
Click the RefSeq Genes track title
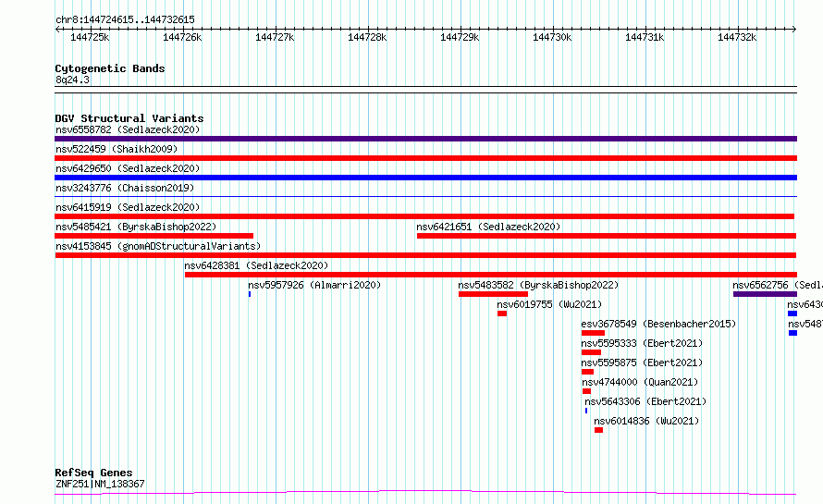(93, 473)
